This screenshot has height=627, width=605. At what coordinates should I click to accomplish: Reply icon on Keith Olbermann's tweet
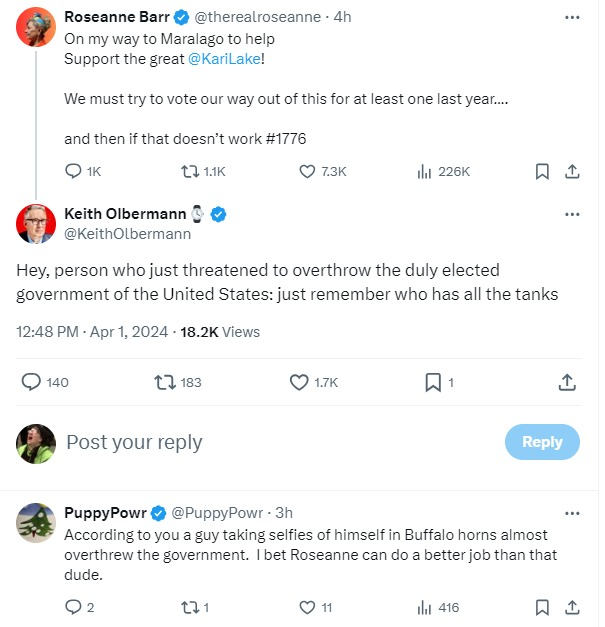click(31, 382)
